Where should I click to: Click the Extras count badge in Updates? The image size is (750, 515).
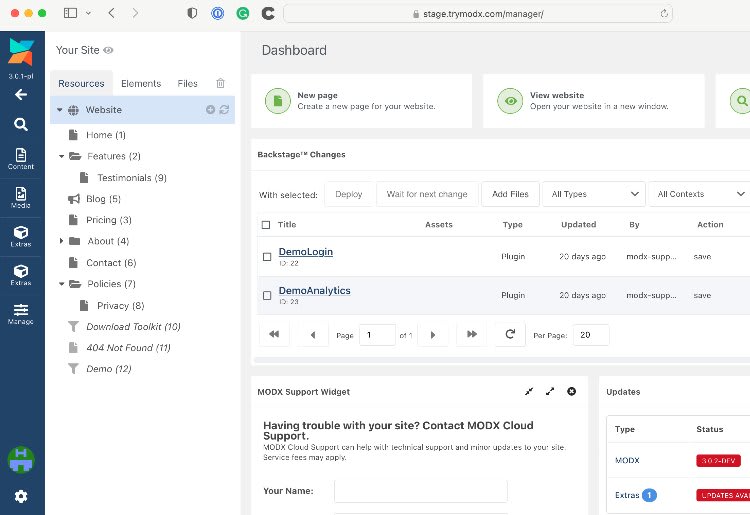tap(649, 495)
